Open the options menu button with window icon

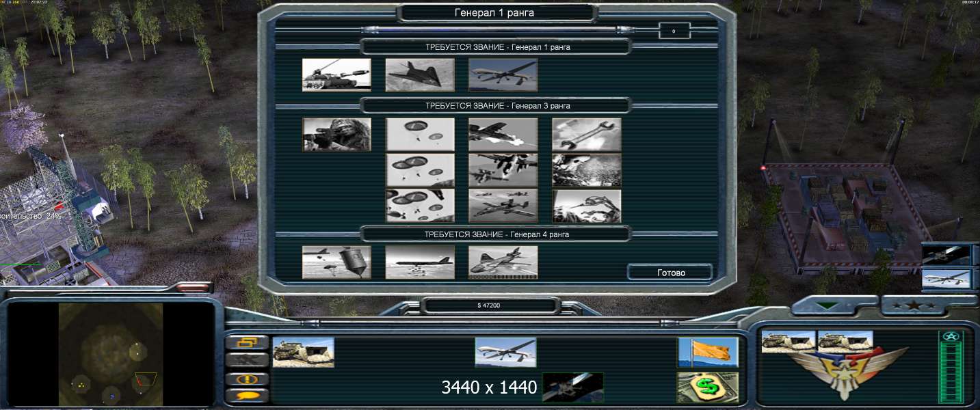(x=247, y=342)
